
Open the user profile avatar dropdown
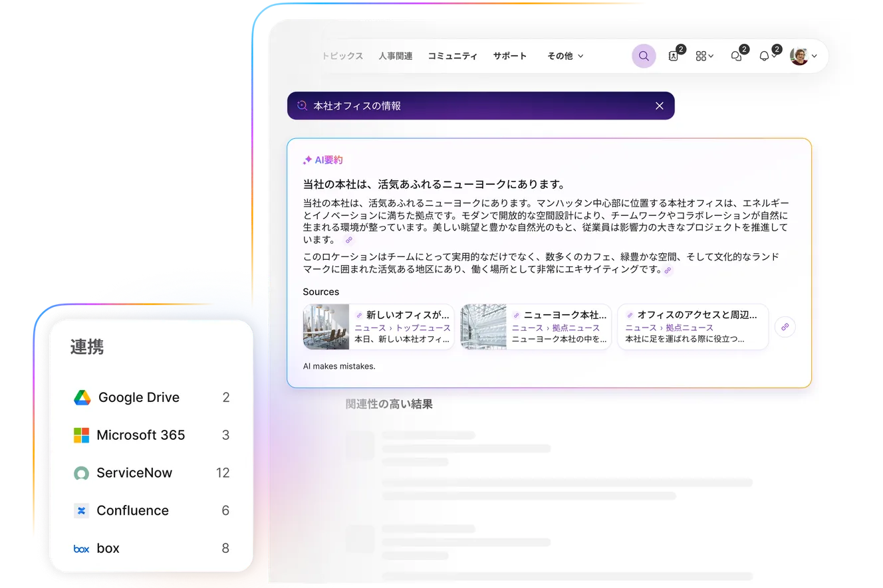pyautogui.click(x=801, y=56)
